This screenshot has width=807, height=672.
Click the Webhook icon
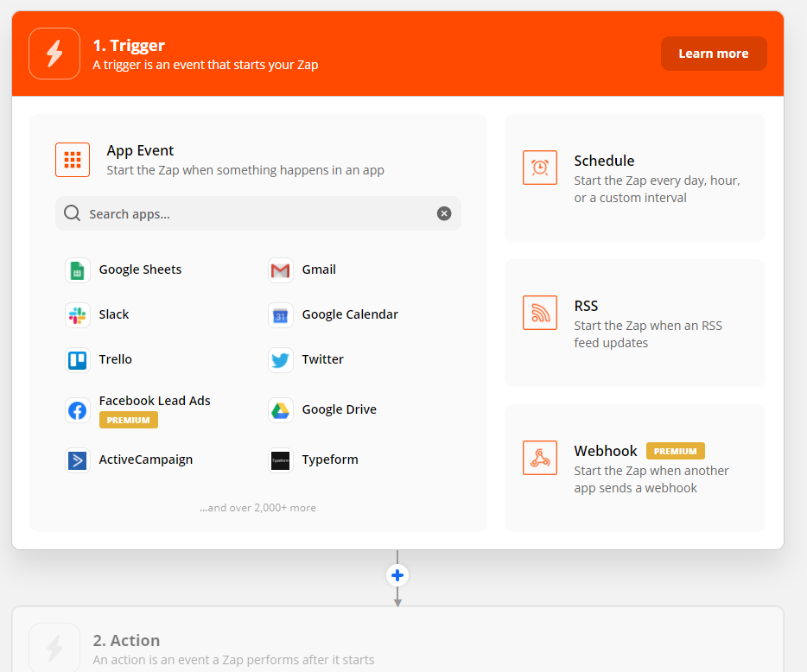coord(540,458)
